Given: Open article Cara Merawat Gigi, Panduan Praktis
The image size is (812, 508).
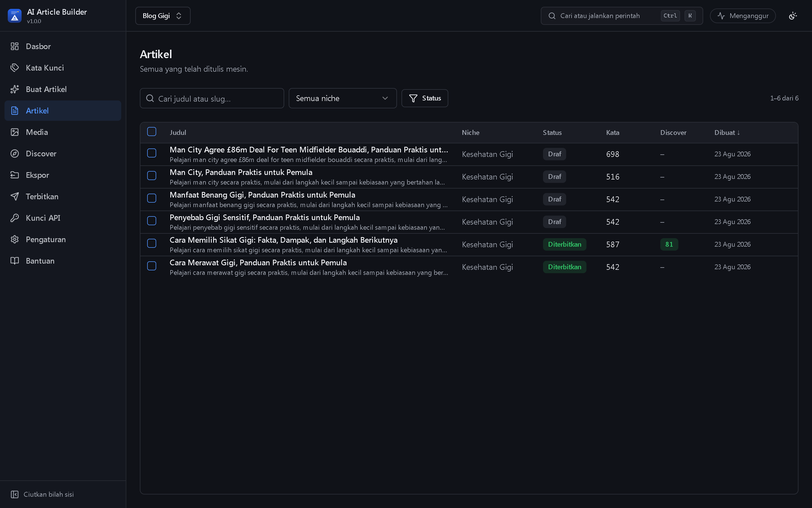Looking at the screenshot, I should [x=258, y=263].
